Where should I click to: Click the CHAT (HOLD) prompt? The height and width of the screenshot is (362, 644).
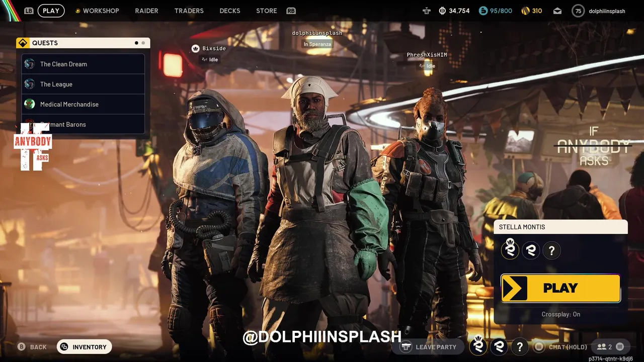click(x=568, y=347)
